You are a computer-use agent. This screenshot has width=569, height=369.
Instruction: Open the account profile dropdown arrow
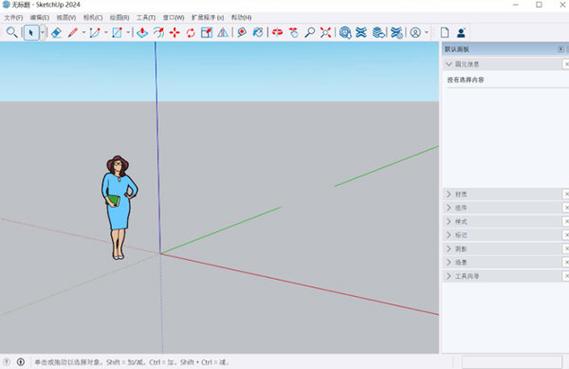(x=426, y=33)
